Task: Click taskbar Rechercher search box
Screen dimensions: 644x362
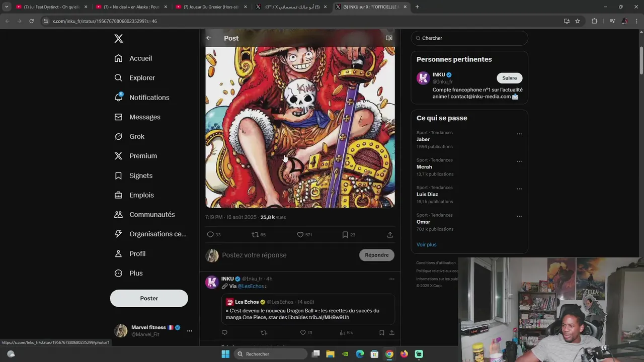Action: (271, 354)
